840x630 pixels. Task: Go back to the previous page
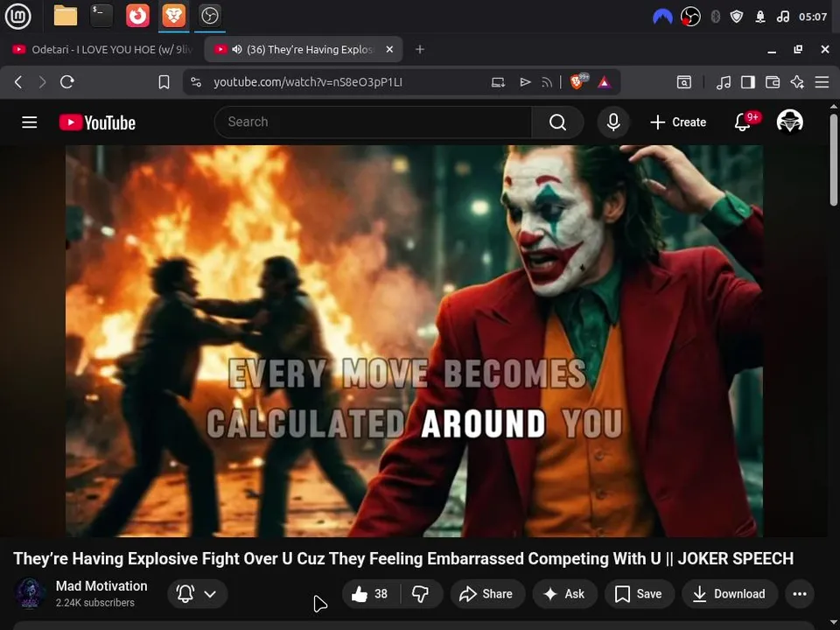tap(18, 82)
